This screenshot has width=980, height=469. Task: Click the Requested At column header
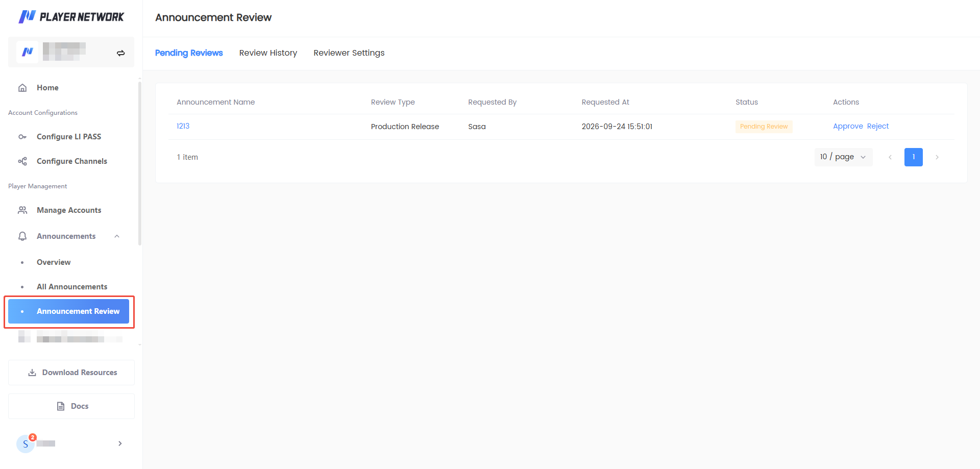[605, 102]
